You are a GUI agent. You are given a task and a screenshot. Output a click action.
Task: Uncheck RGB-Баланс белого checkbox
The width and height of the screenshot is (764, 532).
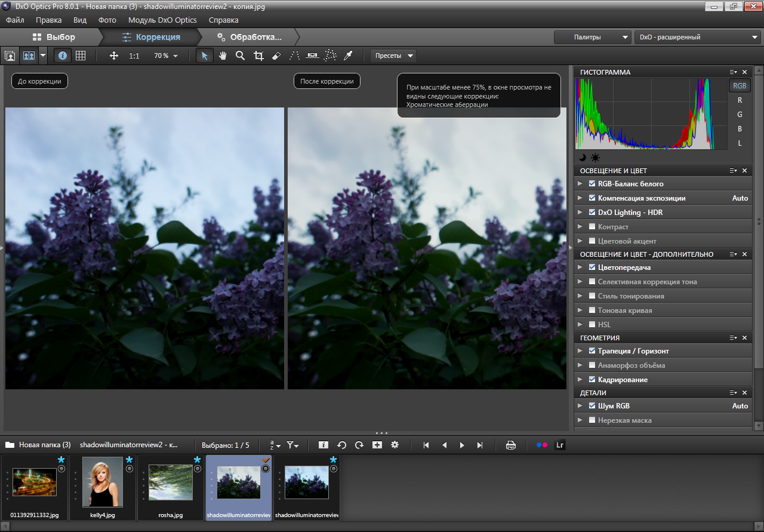pos(592,184)
